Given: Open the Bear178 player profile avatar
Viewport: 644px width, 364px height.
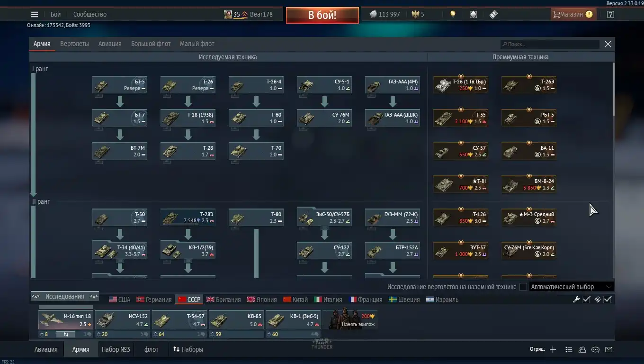Looking at the screenshot, I should click(228, 14).
